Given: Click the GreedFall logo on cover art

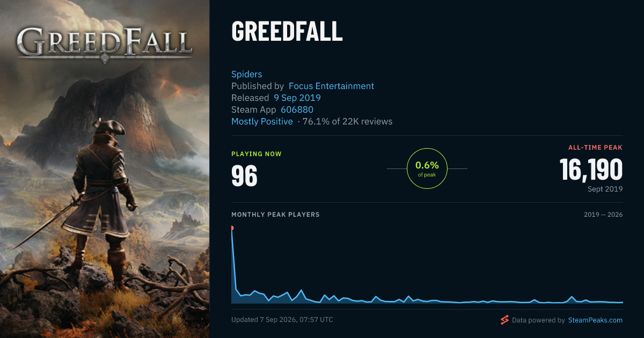Looking at the screenshot, I should tap(104, 45).
